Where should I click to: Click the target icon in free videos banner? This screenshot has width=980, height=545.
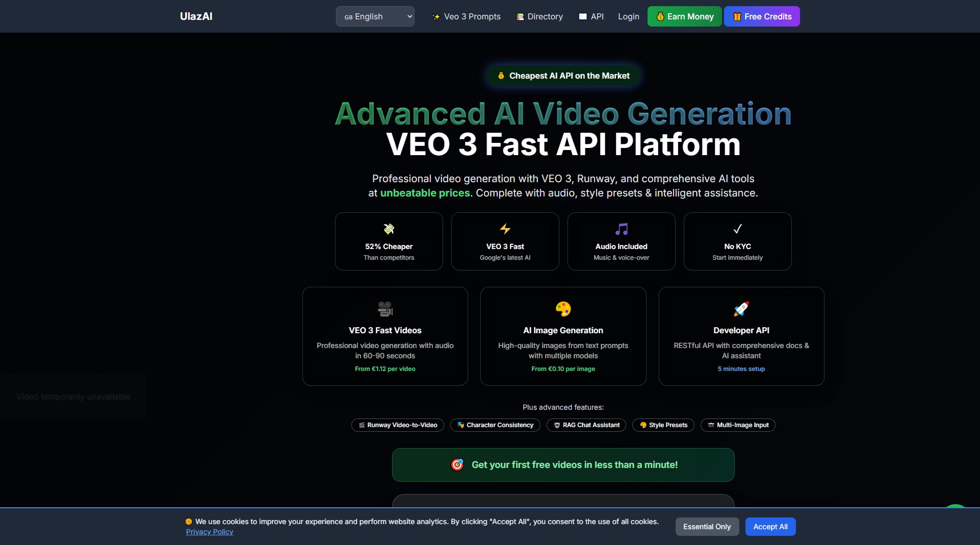point(457,465)
